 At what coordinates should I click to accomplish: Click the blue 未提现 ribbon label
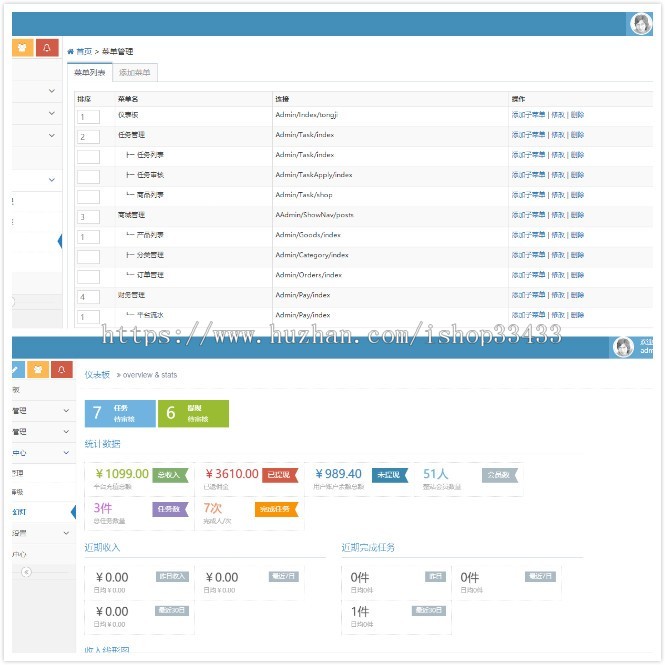point(390,475)
